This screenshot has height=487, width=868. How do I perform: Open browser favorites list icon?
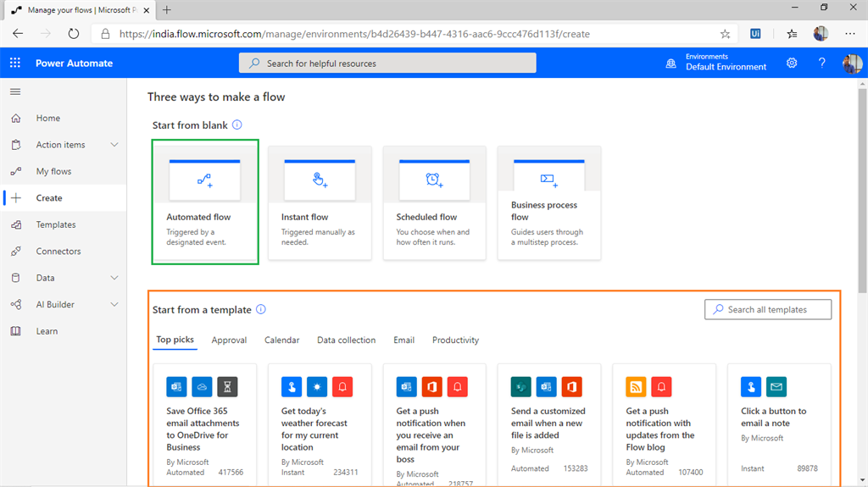[793, 34]
